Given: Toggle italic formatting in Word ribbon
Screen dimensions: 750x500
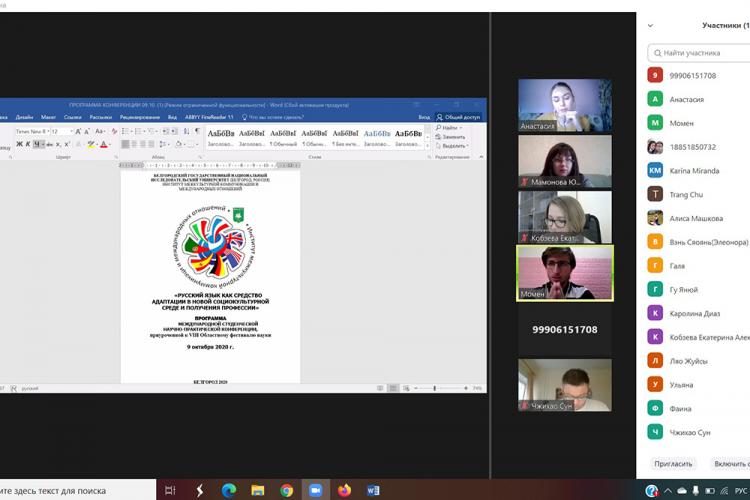Looking at the screenshot, I should [28, 144].
